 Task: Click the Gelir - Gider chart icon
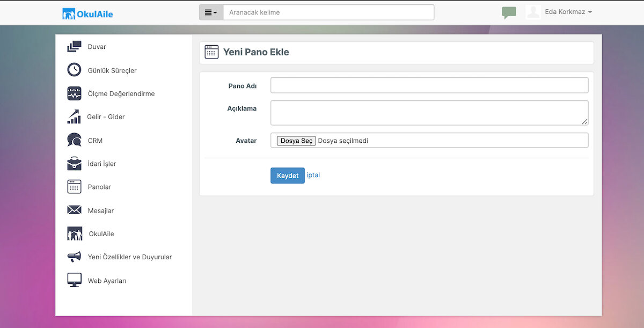coord(74,116)
